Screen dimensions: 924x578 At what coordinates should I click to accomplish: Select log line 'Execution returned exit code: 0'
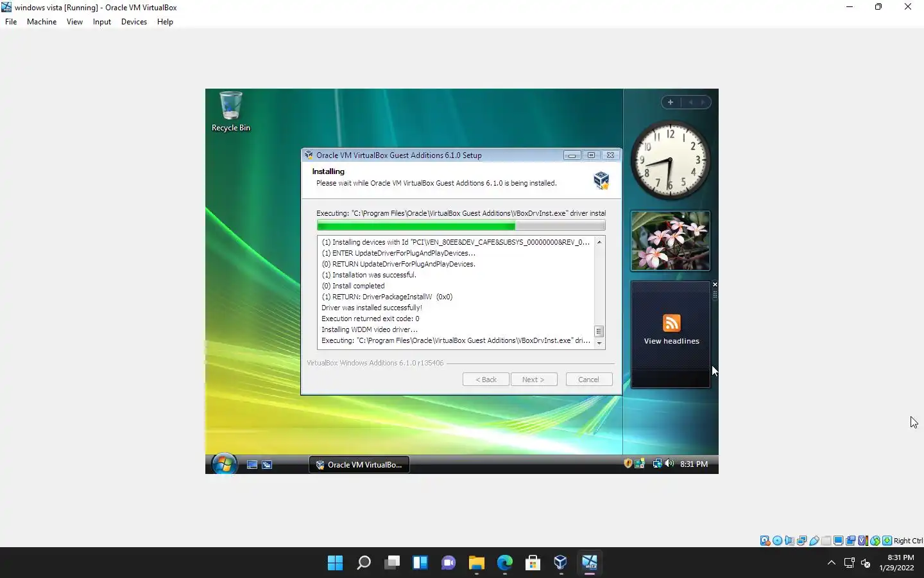click(x=370, y=319)
